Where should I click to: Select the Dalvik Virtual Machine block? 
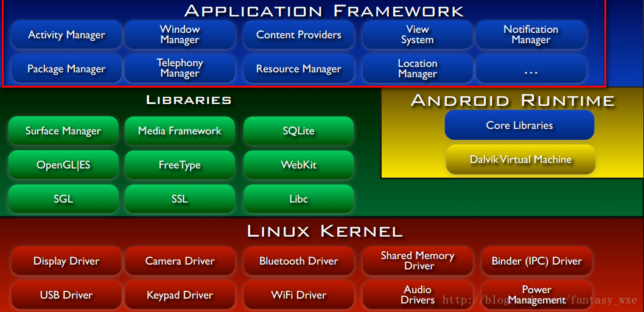(x=521, y=159)
